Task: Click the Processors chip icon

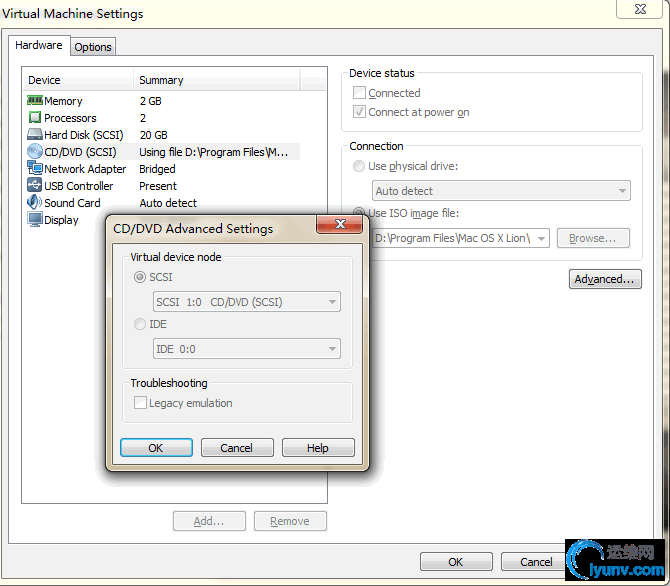Action: (35, 117)
